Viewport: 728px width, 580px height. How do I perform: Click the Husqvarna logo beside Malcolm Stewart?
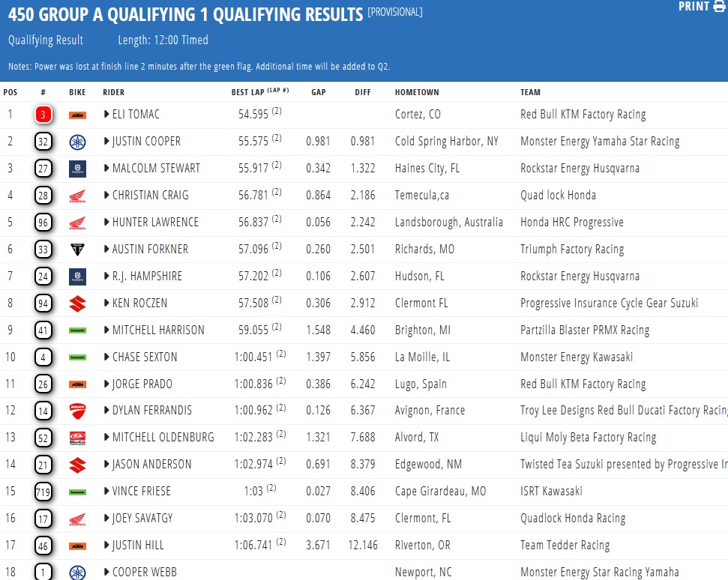pos(77,169)
